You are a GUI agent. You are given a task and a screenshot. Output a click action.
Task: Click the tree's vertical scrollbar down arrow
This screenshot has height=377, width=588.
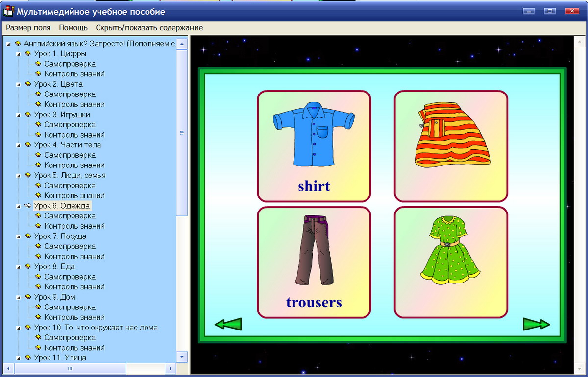pyautogui.click(x=182, y=357)
